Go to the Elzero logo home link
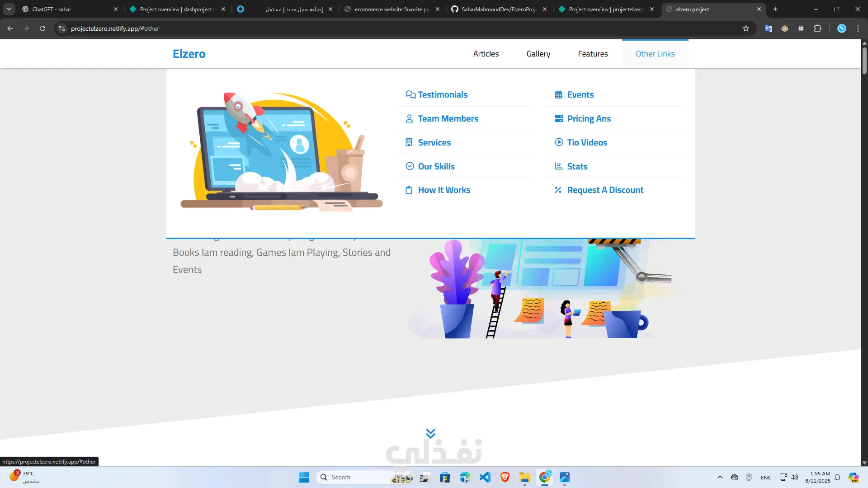 pos(189,54)
